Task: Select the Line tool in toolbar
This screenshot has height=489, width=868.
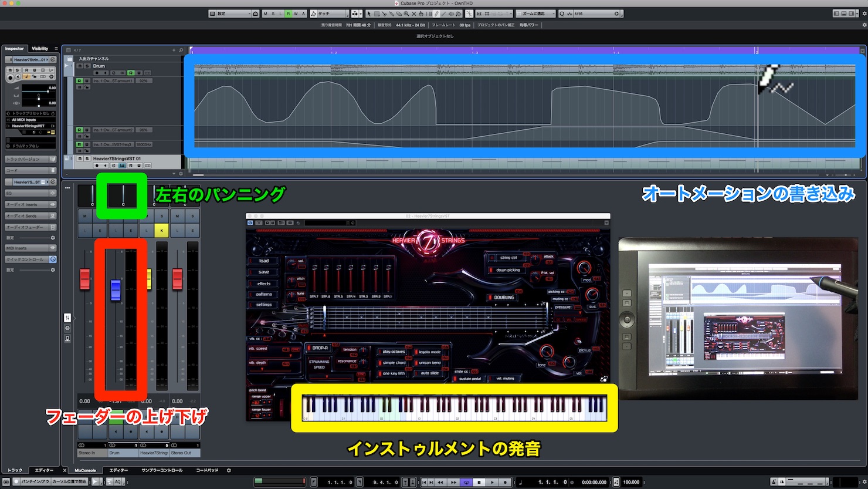Action: 443,14
